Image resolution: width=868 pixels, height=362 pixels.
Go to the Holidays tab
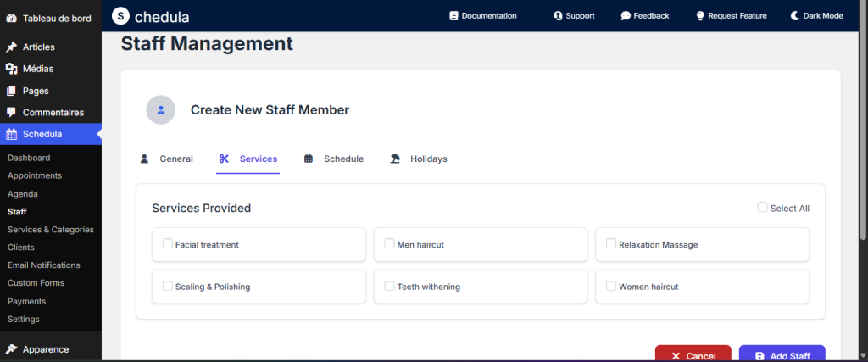pyautogui.click(x=419, y=159)
